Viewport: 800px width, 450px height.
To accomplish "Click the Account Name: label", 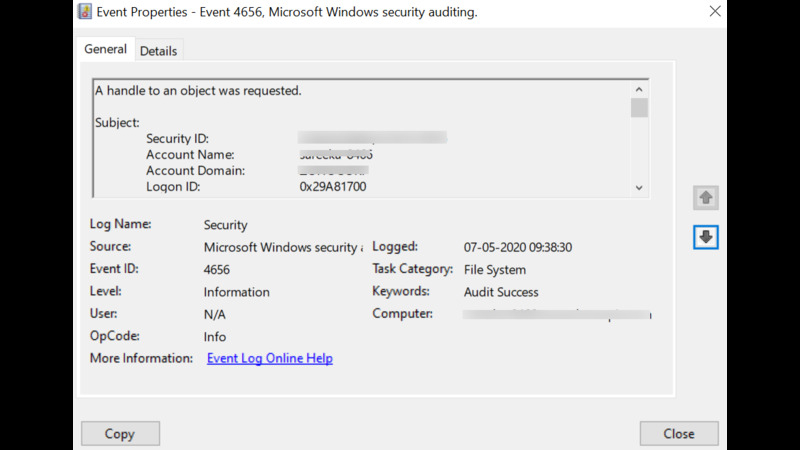I will [190, 155].
